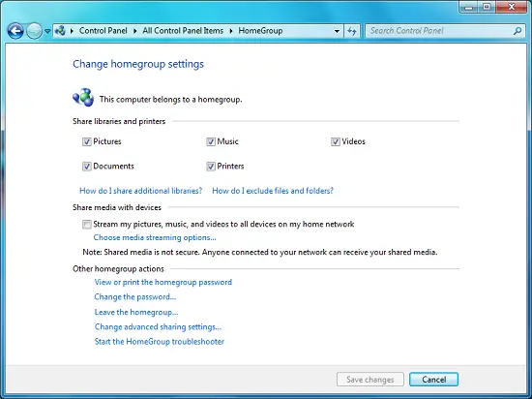The image size is (532, 399).
Task: Expand the address bar history dropdown
Action: pos(337,31)
